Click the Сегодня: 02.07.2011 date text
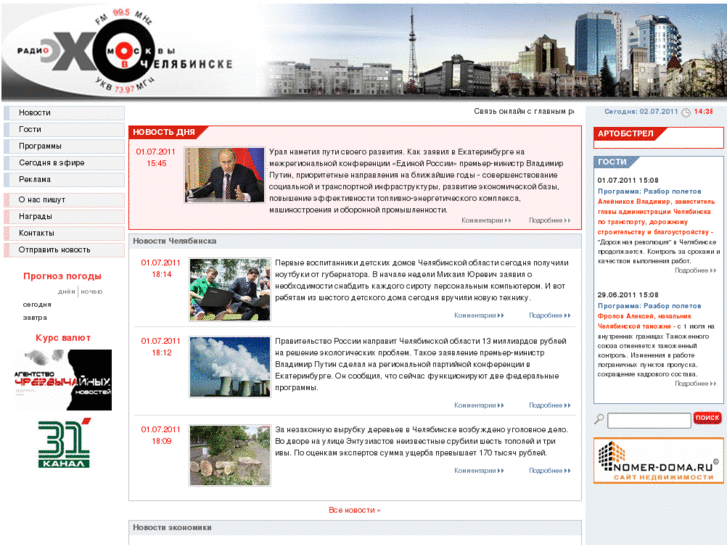Viewport: 727px width, 545px height. pyautogui.click(x=641, y=112)
